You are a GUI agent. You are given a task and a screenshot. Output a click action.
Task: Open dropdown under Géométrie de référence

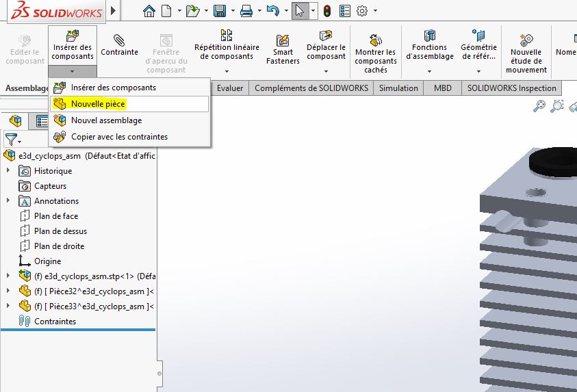coord(478,71)
